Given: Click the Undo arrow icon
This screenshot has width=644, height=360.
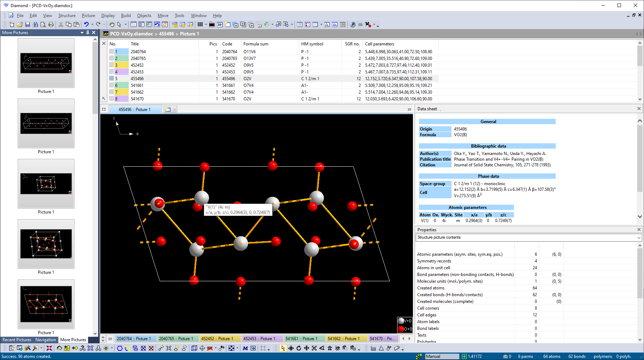Looking at the screenshot, I should coord(86,24).
